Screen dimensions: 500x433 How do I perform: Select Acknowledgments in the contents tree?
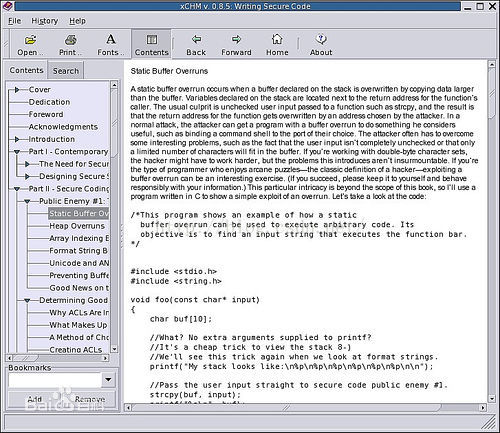(63, 127)
